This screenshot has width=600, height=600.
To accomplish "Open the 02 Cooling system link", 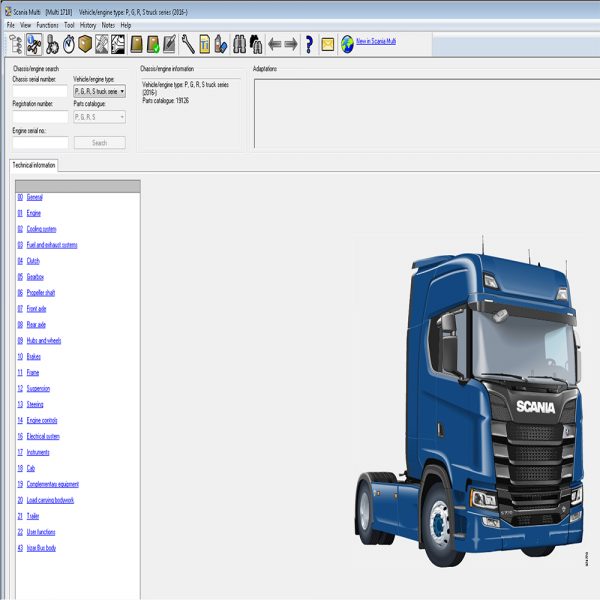I will click(37, 229).
